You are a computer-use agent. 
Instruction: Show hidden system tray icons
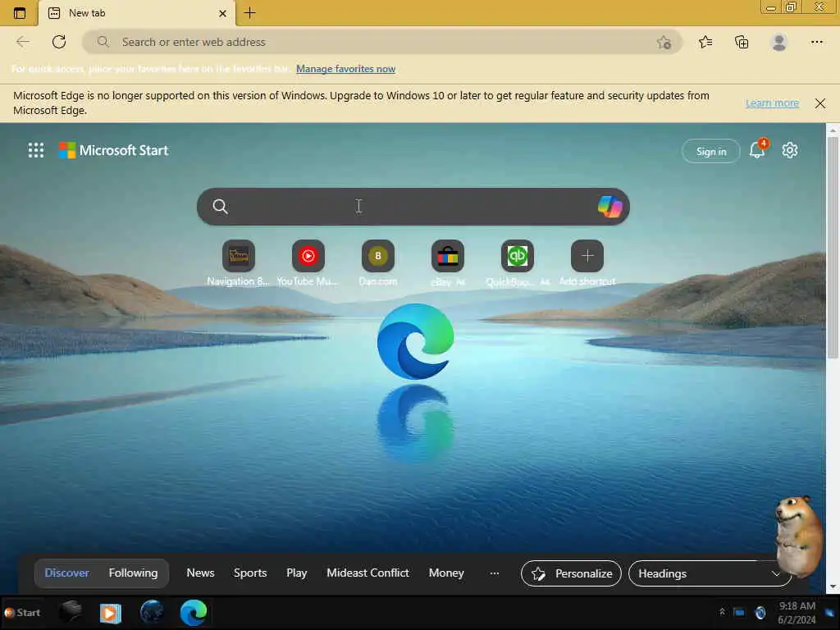pyautogui.click(x=722, y=612)
